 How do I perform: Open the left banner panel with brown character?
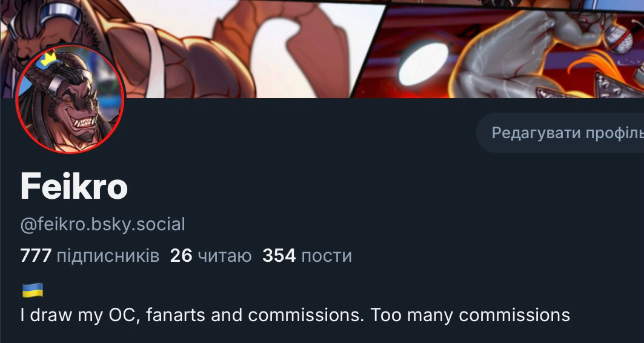193,49
